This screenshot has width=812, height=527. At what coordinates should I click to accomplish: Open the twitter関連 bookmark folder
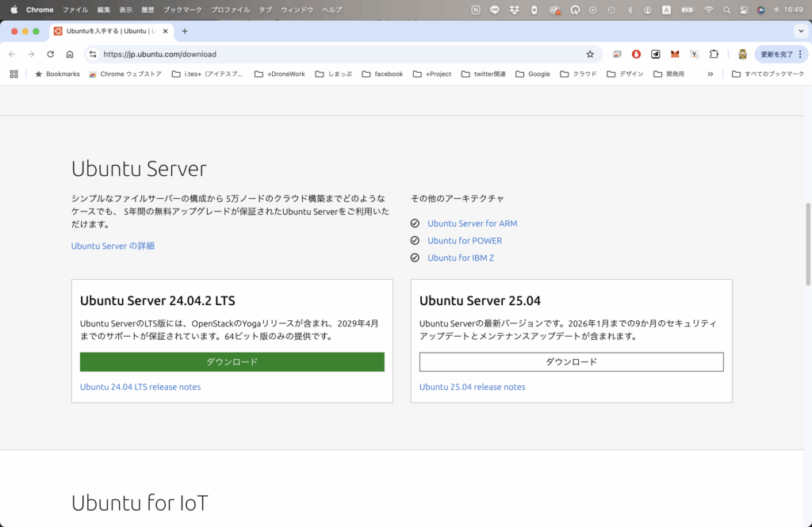(x=483, y=74)
